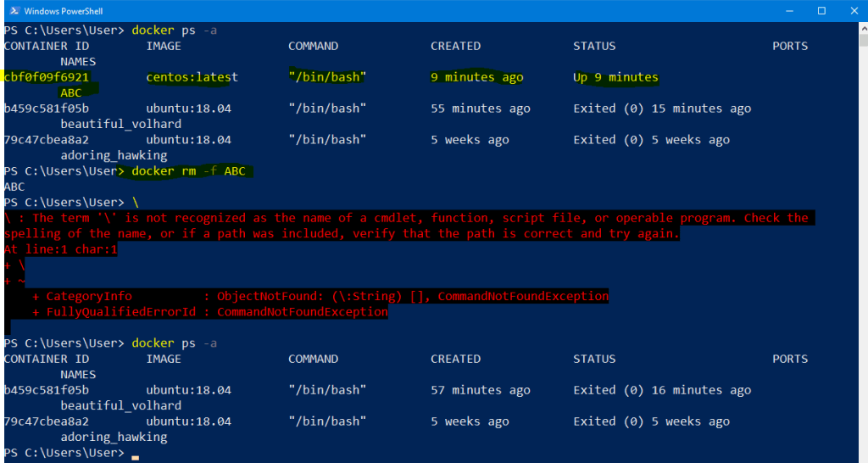
Task: Maximize the Windows PowerShell window
Action: click(821, 11)
